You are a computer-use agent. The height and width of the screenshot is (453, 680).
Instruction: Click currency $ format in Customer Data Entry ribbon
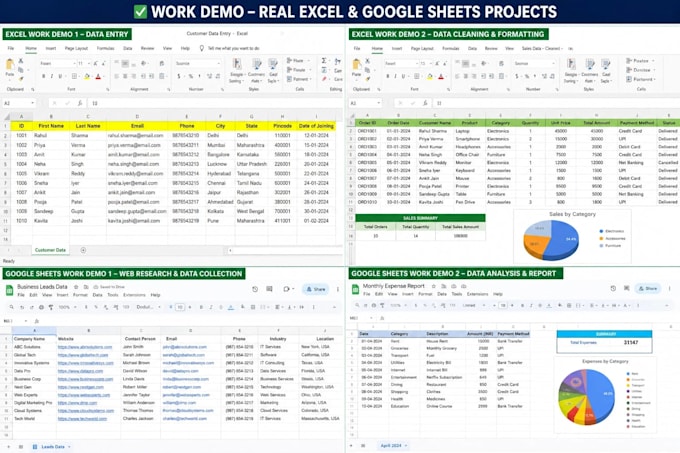[x=179, y=76]
